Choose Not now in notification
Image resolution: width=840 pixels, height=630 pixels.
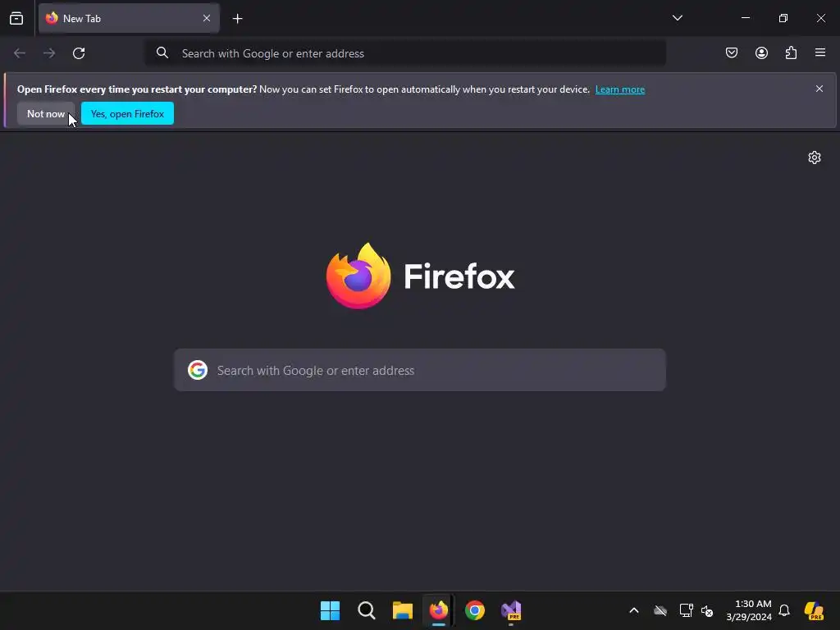point(46,113)
